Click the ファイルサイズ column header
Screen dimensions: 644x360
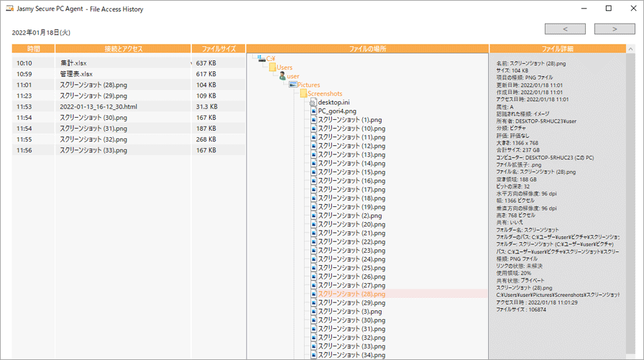(x=218, y=49)
